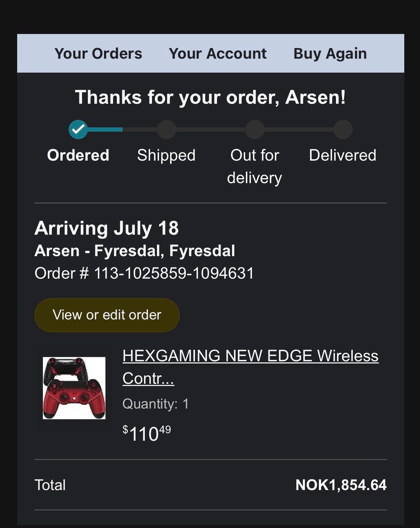
Task: Click the Arriving July 18 heading
Action: (106, 228)
